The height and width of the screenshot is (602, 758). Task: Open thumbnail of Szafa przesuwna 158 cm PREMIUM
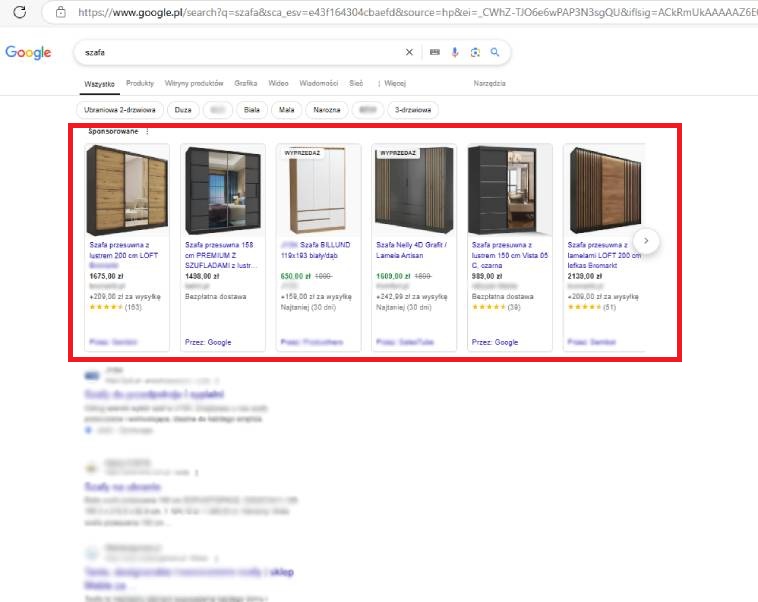point(223,190)
